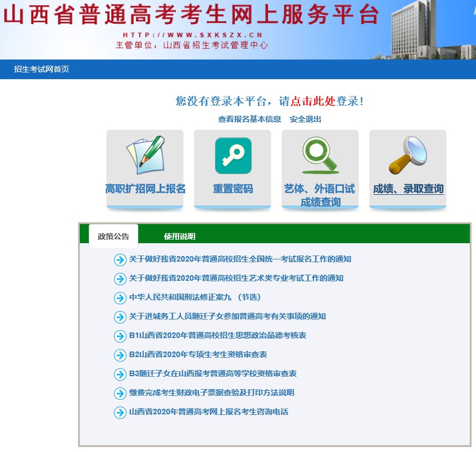476x452 pixels.
Task: Open 招生考试网首页 in navigation bar
Action: (x=42, y=69)
